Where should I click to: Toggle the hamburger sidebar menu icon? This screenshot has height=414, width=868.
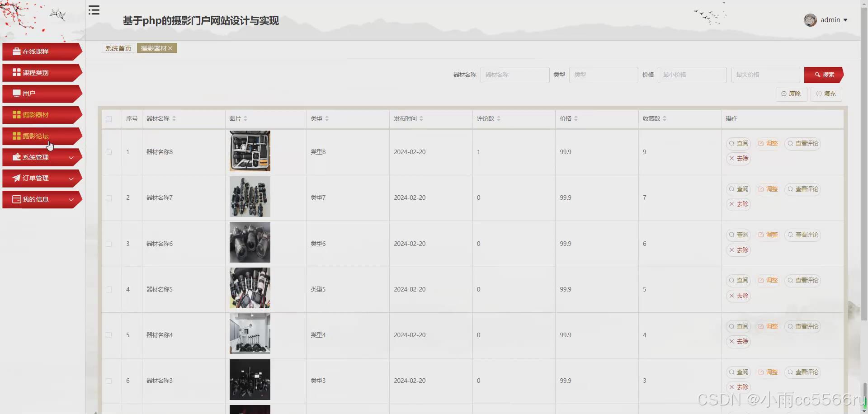pyautogui.click(x=94, y=10)
